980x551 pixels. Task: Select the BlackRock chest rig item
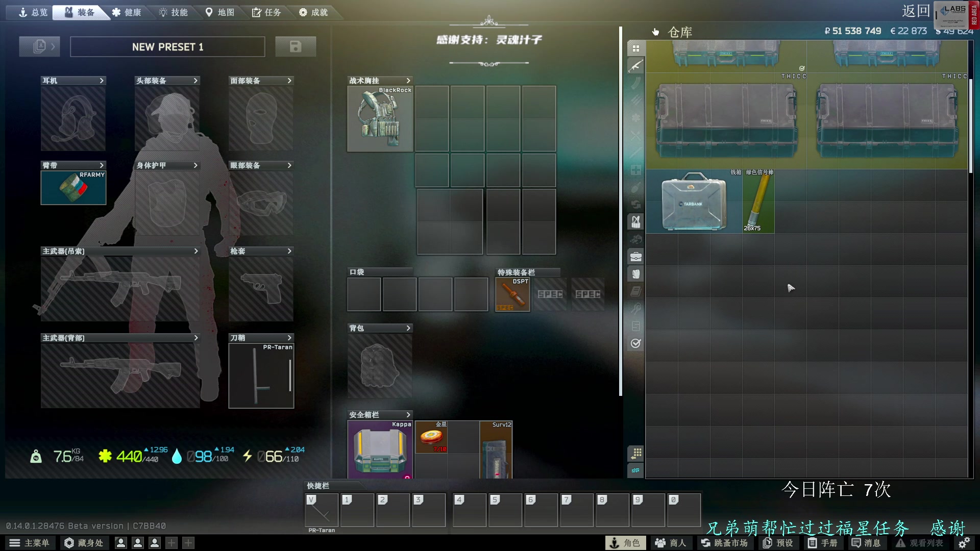tap(380, 118)
